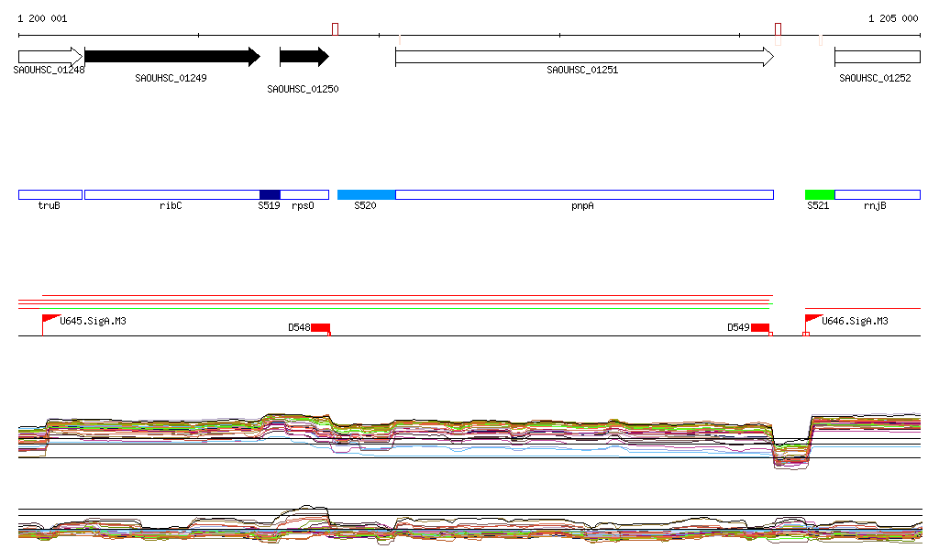
Task: Click the U646.SigA.M3 red promoter flag
Action: pos(813,321)
